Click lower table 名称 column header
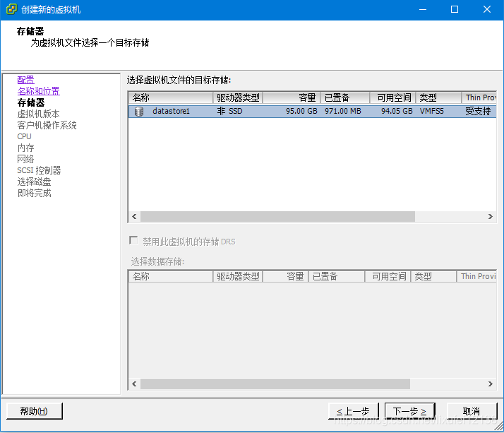This screenshot has height=433, width=504. click(171, 276)
